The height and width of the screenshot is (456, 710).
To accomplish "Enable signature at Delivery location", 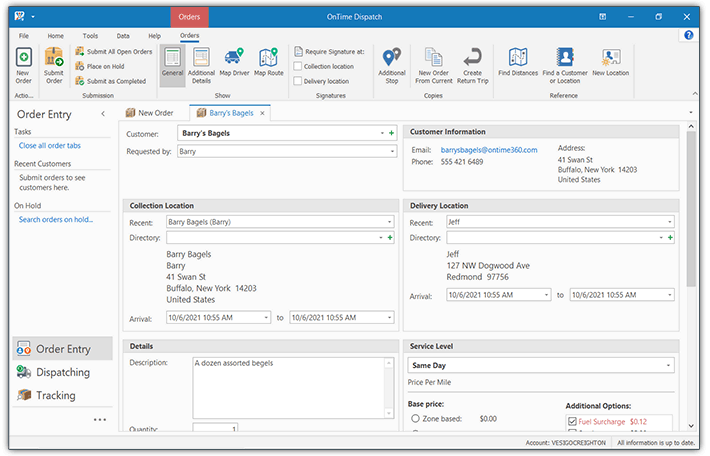I will click(297, 81).
